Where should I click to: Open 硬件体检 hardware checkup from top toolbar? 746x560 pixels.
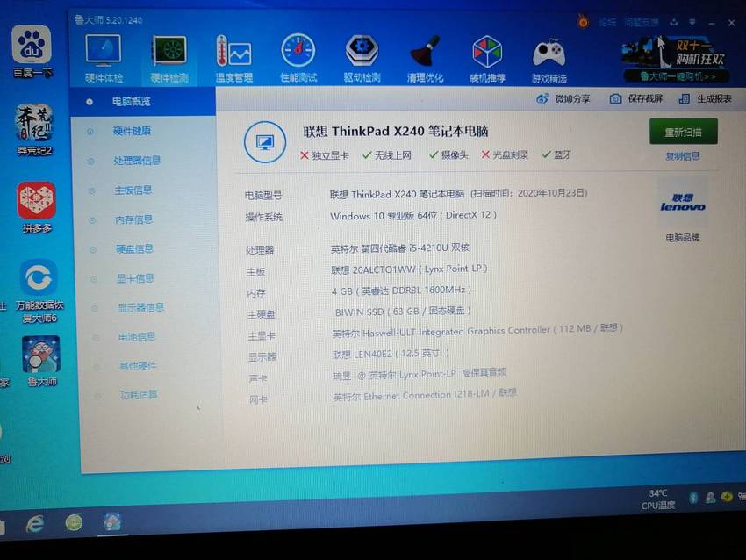click(x=104, y=59)
